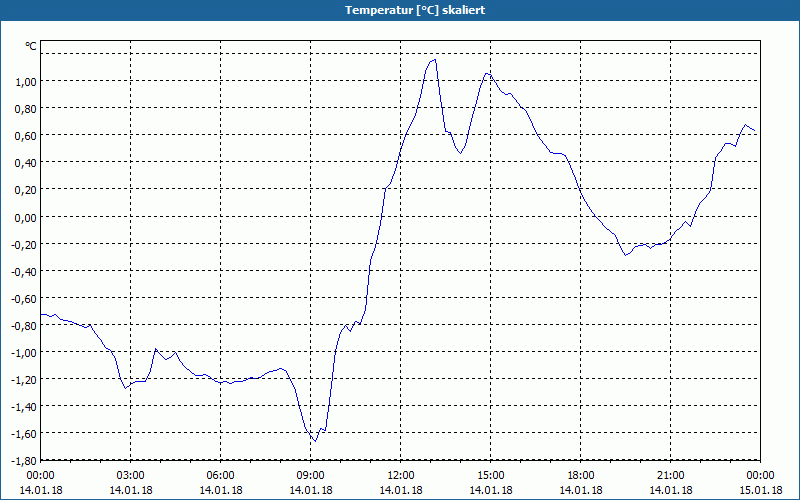This screenshot has height=500, width=800.
Task: Click the 12:00 time label
Action: 401,476
